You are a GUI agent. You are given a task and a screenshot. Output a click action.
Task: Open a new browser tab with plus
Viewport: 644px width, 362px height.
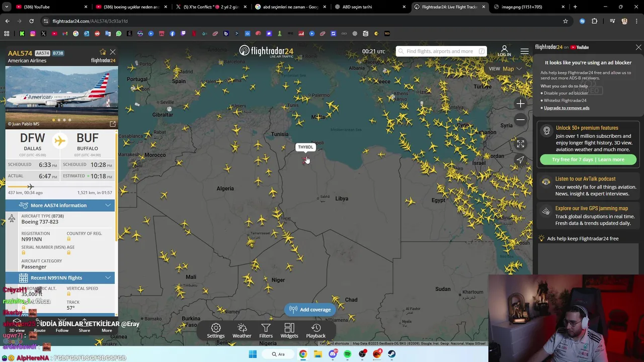(x=575, y=7)
